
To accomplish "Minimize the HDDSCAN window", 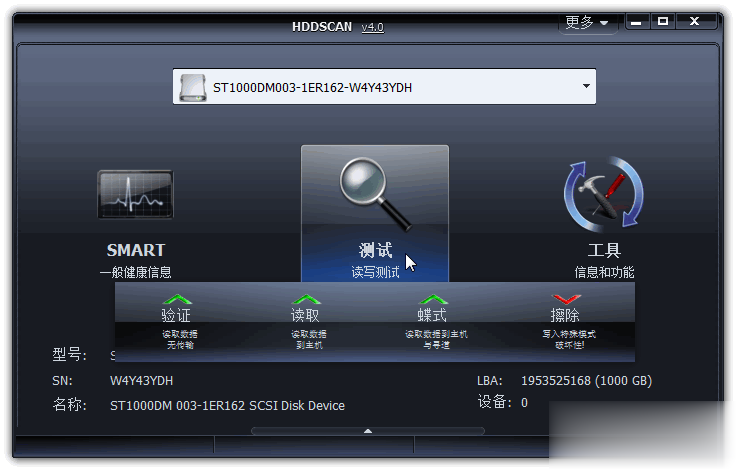I will (636, 22).
